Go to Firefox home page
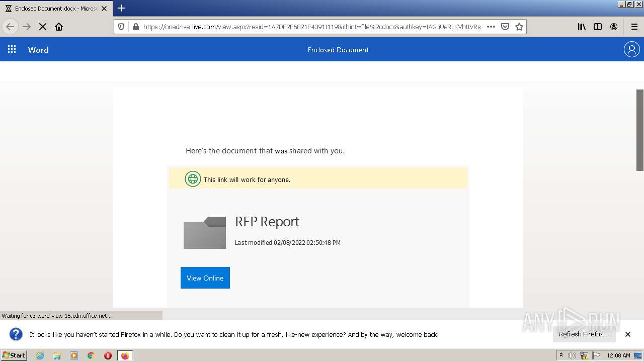 pos(59,27)
